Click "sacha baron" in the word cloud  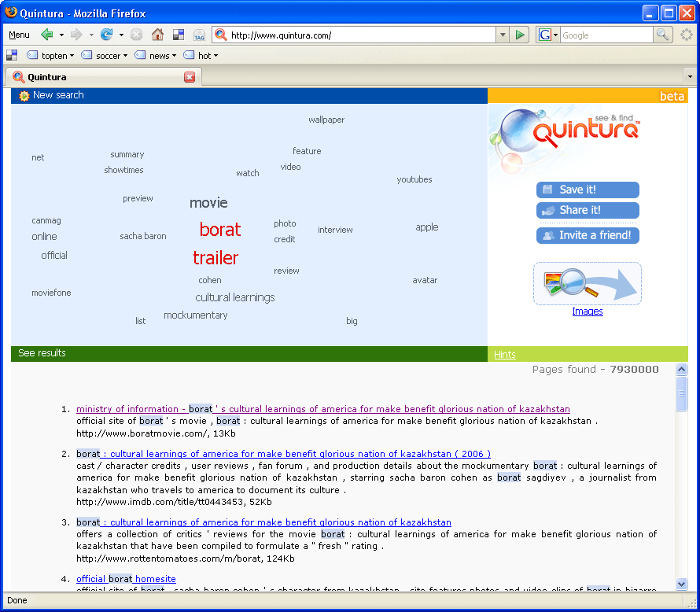pos(143,236)
